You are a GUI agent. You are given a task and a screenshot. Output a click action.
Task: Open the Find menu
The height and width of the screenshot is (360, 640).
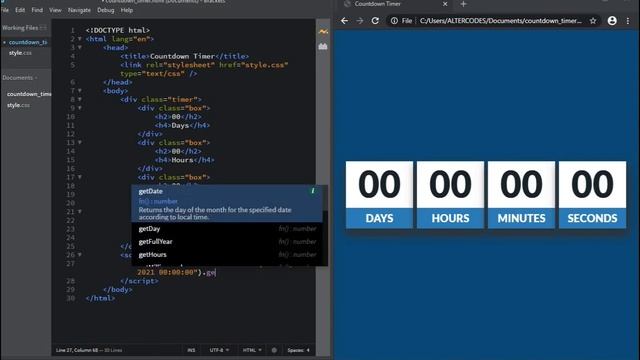click(37, 10)
